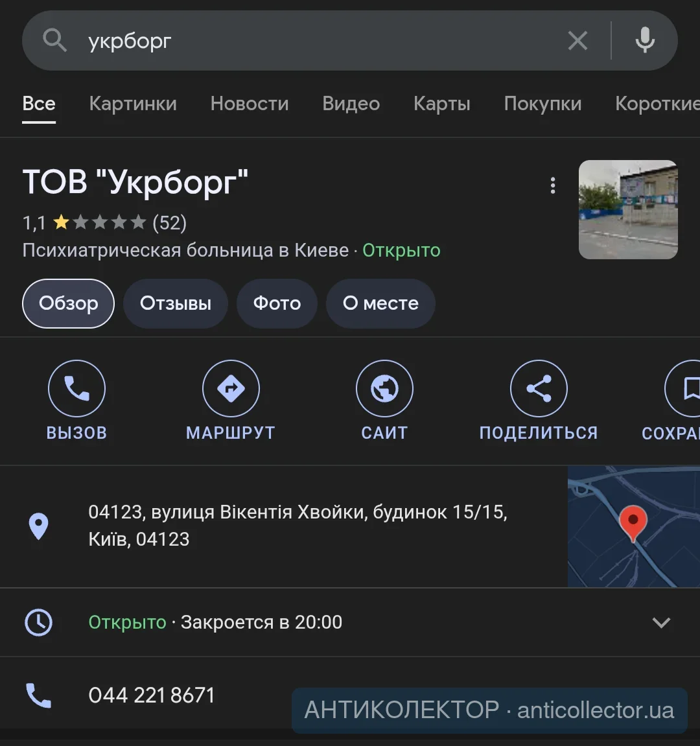Tap the ВЫЗОВ phone call icon
Image resolution: width=700 pixels, height=746 pixels.
(76, 388)
